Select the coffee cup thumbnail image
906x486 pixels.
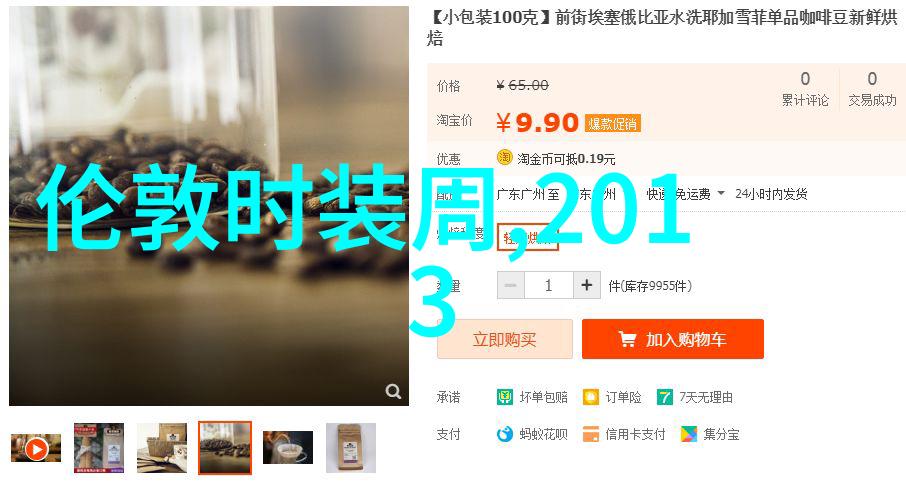[x=288, y=447]
